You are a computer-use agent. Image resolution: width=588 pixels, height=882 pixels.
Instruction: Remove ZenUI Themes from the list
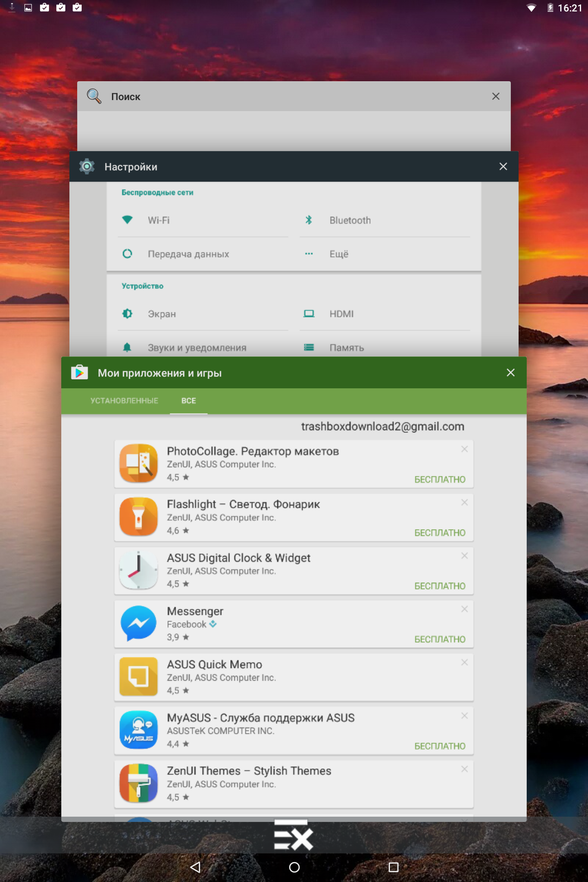[x=464, y=769]
